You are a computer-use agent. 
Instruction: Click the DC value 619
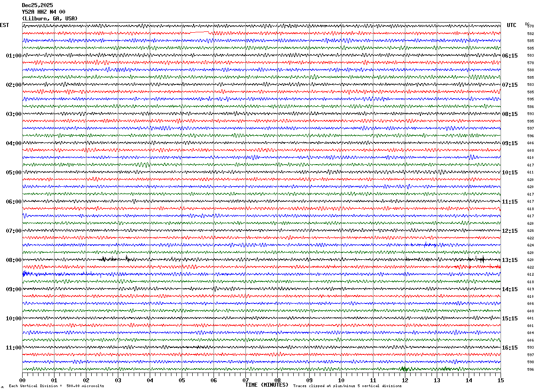(530, 289)
